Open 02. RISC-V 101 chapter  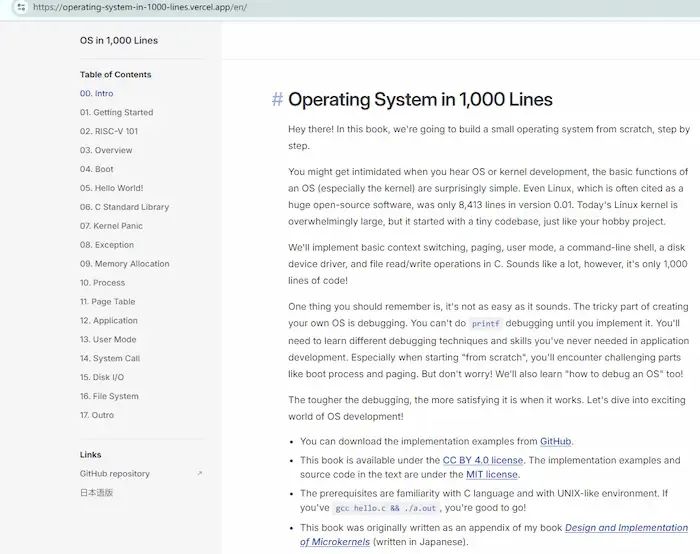coord(109,131)
